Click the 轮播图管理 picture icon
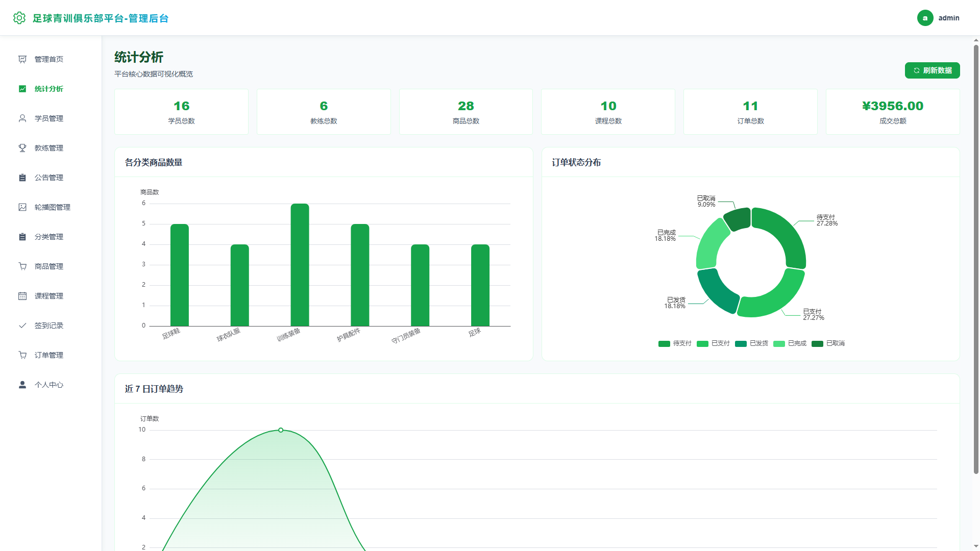 click(x=22, y=207)
